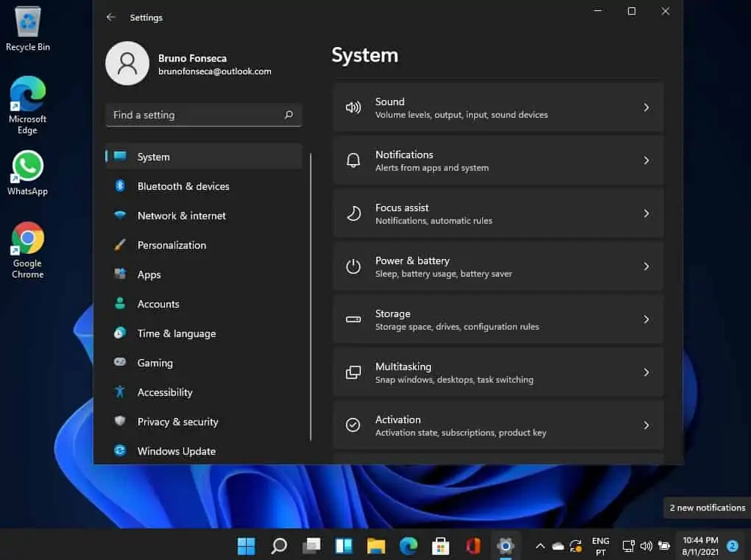The height and width of the screenshot is (560, 751).
Task: Expand the Notifications row chevron
Action: tap(646, 160)
